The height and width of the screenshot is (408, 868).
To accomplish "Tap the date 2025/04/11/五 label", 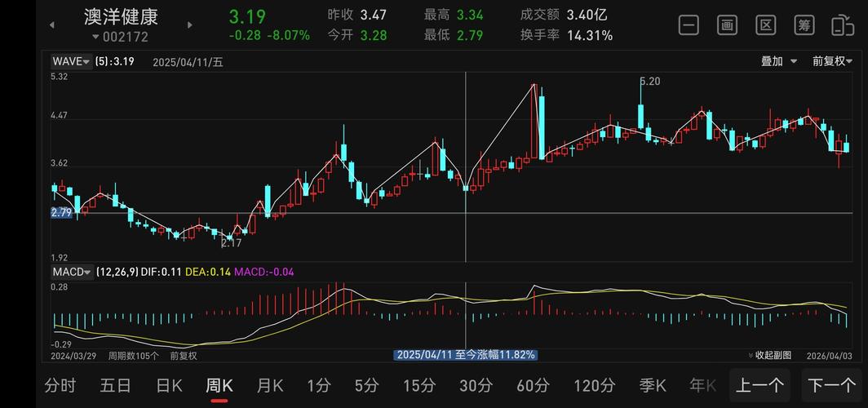I will pos(188,62).
